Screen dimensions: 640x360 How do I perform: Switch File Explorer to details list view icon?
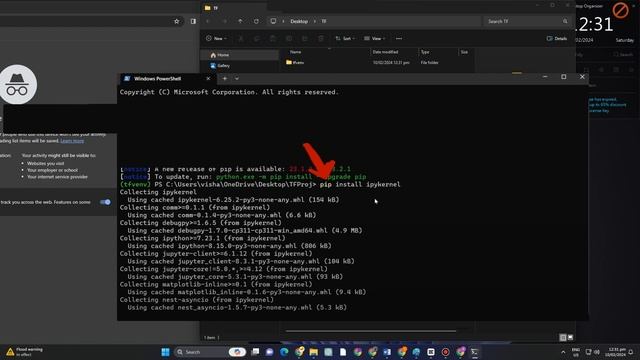[563, 337]
